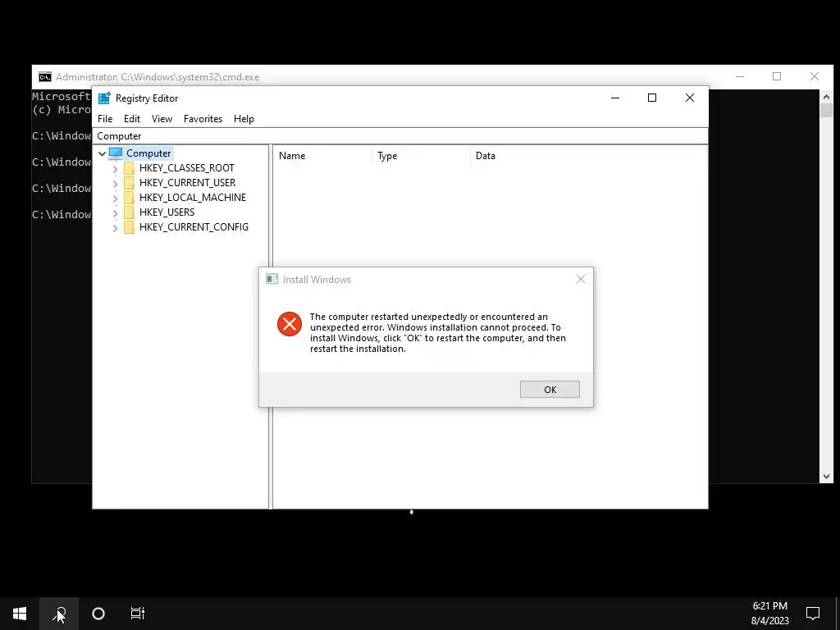Click the Name column header
This screenshot has height=630, width=840.
click(x=323, y=156)
